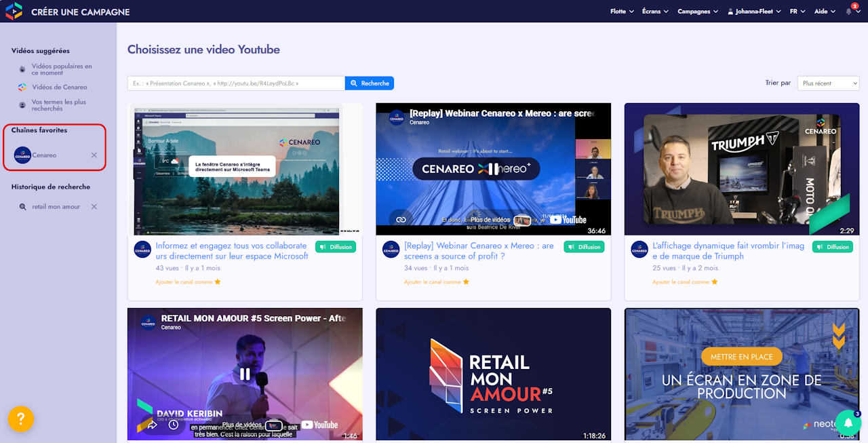
Task: Open the Triumph video thumbnail
Action: 742,169
